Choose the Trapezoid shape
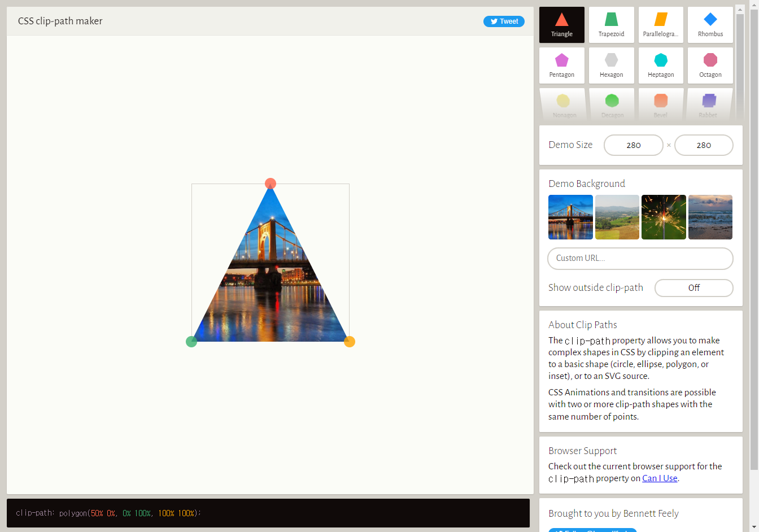Viewport: 759px width, 532px height. 611,25
